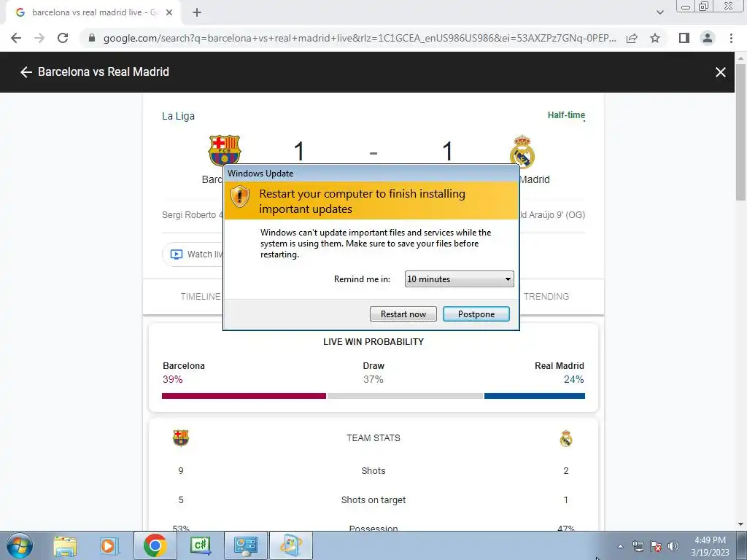Reload the page with the refresh icon
This screenshot has height=560, width=747.
[63, 38]
